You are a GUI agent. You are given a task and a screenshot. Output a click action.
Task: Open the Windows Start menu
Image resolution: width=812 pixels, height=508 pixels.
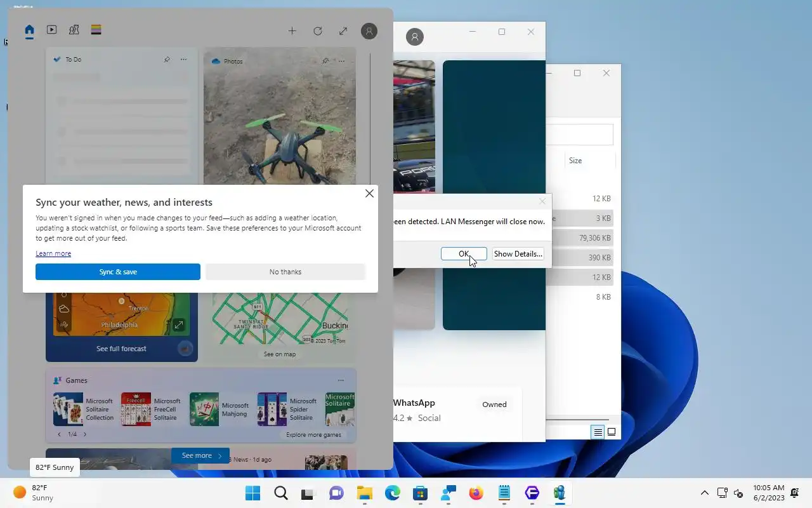[252, 493]
